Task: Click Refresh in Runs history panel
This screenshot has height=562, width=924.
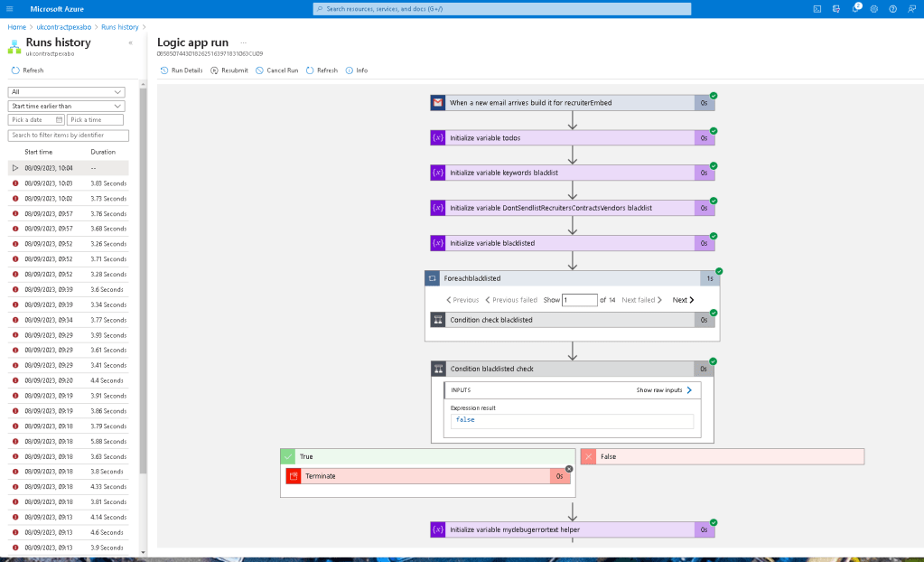Action: pos(27,70)
